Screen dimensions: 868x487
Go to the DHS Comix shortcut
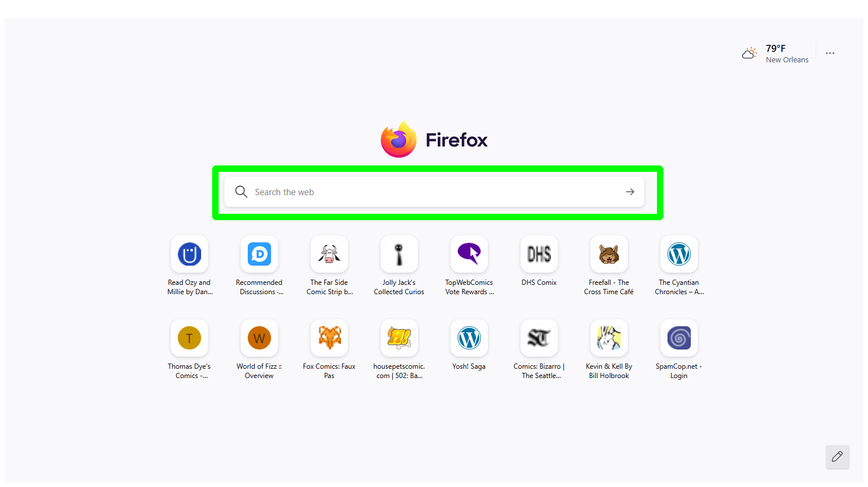tap(539, 255)
